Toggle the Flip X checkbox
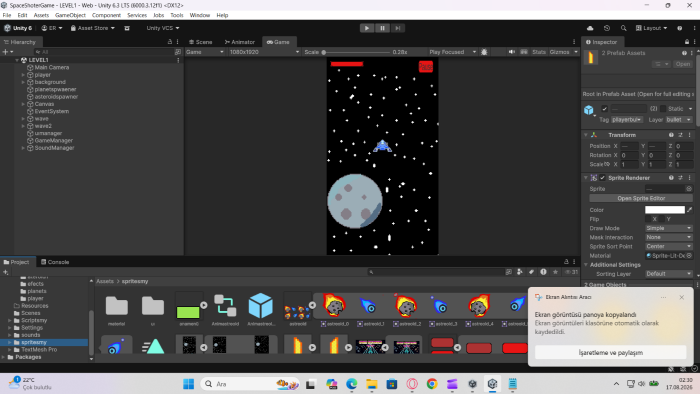The width and height of the screenshot is (700, 394). click(648, 219)
